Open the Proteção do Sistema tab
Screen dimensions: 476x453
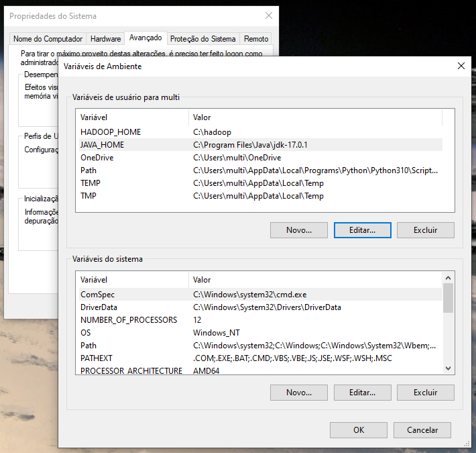[202, 39]
